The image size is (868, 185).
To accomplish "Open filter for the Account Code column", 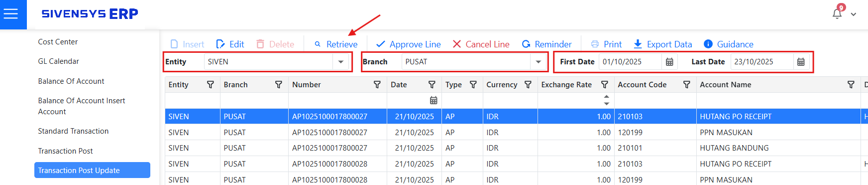I will 687,85.
